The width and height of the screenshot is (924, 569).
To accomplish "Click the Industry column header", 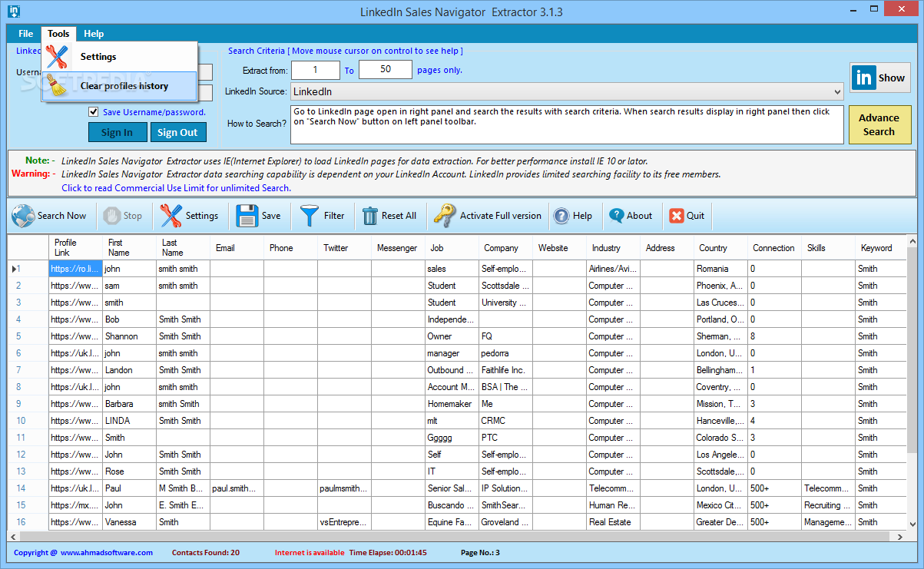I will coord(613,247).
